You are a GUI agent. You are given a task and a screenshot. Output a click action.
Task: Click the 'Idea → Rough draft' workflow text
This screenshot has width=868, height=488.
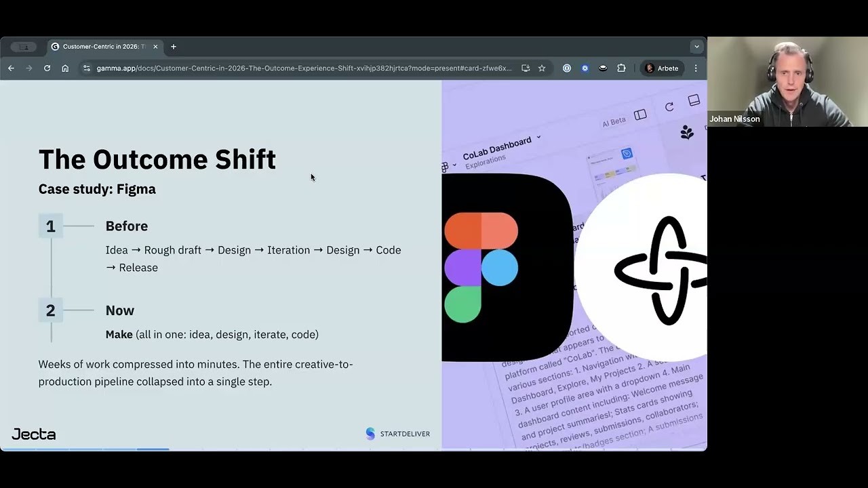pos(254,259)
